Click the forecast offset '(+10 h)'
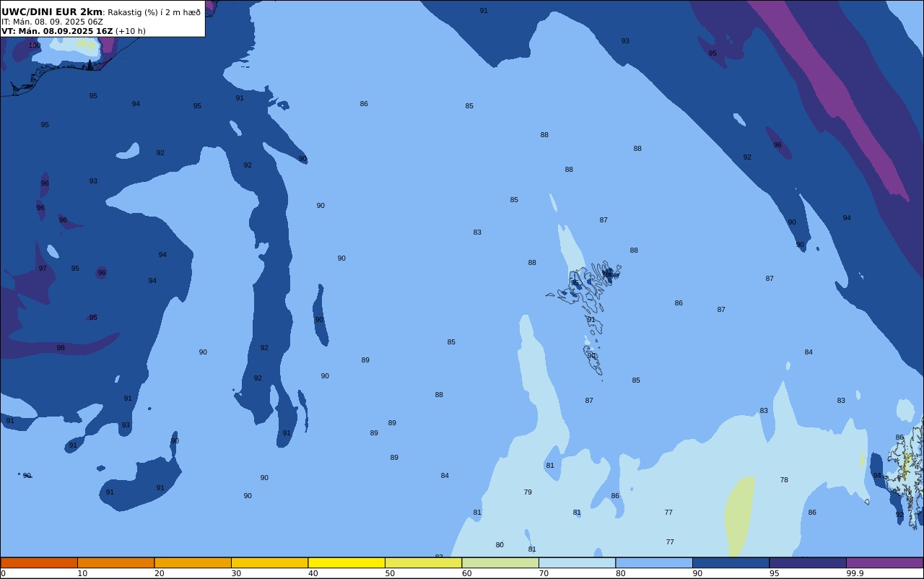 coord(131,31)
